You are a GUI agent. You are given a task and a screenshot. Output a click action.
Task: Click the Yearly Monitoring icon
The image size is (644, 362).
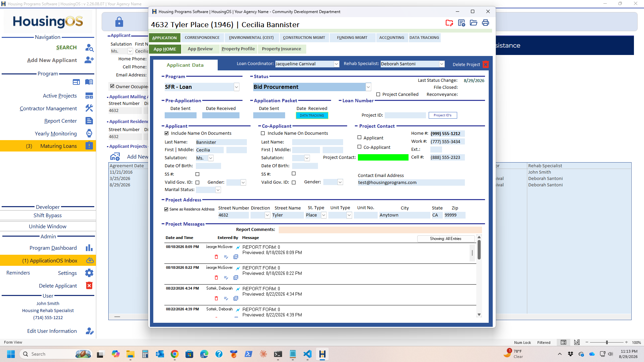[89, 133]
